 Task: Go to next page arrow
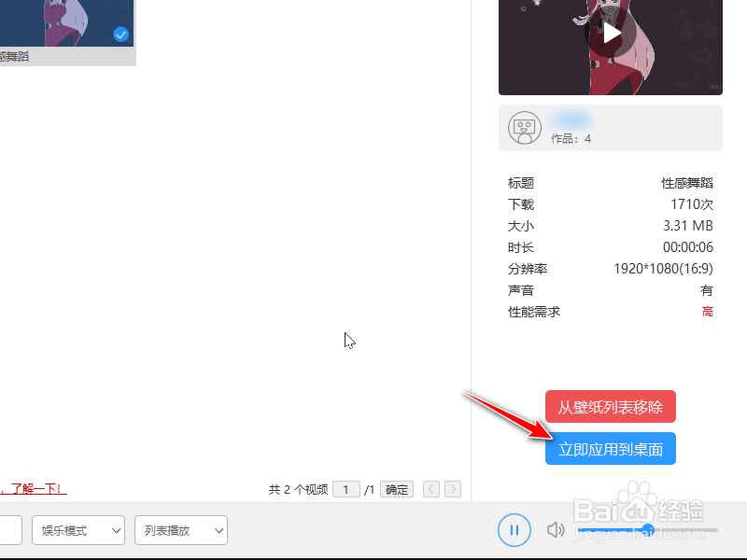(453, 489)
